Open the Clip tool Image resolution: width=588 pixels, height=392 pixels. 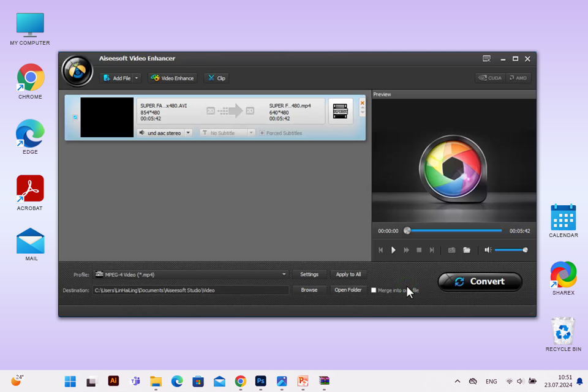click(216, 78)
